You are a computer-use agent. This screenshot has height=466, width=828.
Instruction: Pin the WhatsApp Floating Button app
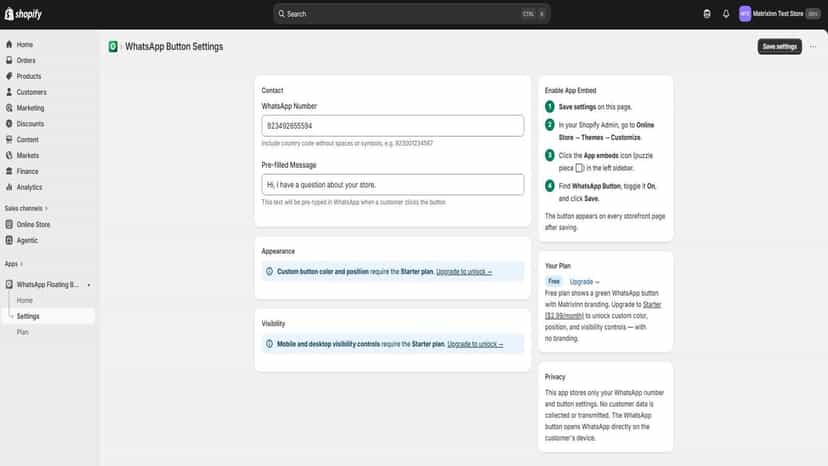[x=89, y=285]
